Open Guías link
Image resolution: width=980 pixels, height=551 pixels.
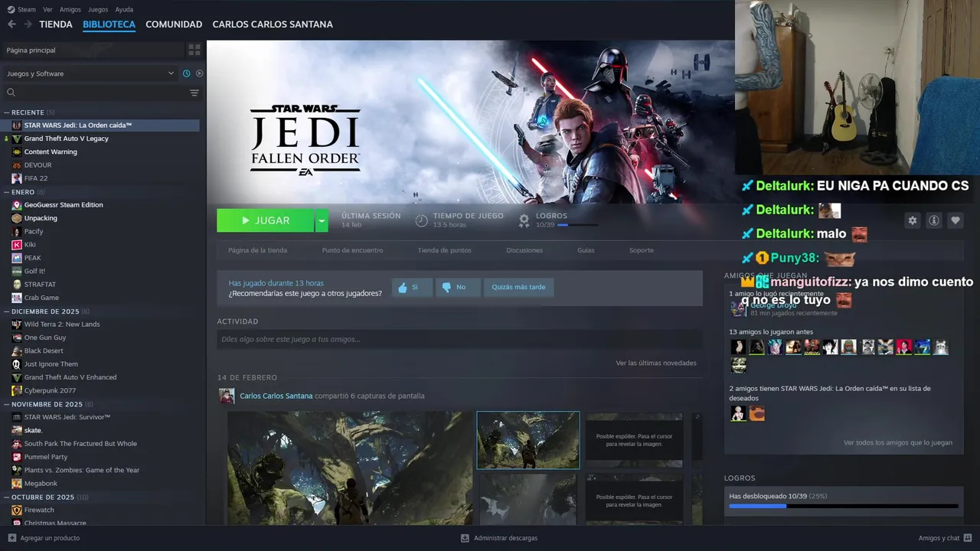pos(586,250)
